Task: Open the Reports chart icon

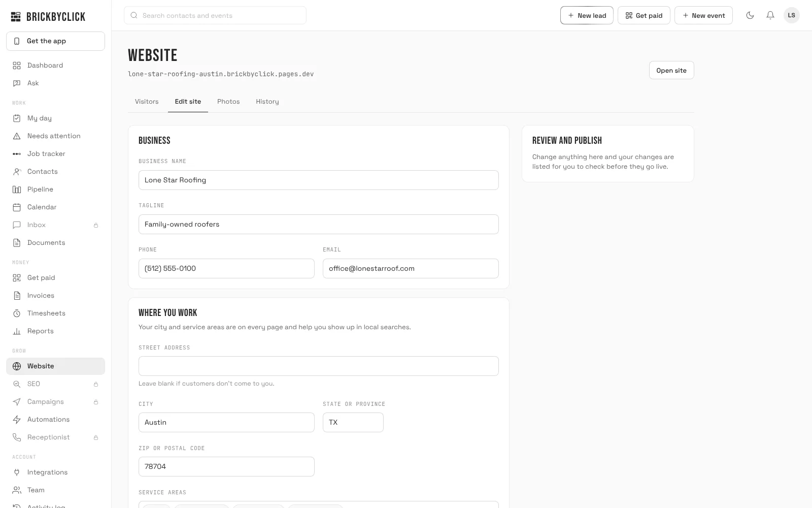Action: click(17, 331)
